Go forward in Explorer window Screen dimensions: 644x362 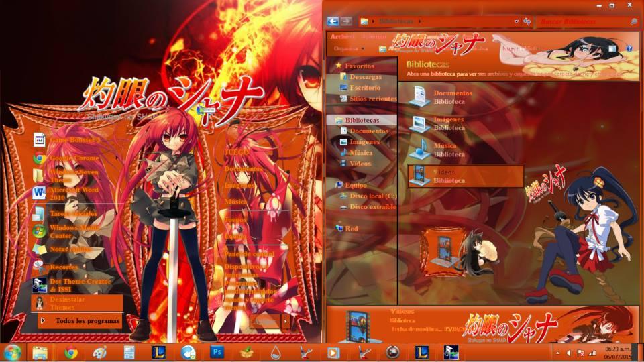tap(347, 21)
